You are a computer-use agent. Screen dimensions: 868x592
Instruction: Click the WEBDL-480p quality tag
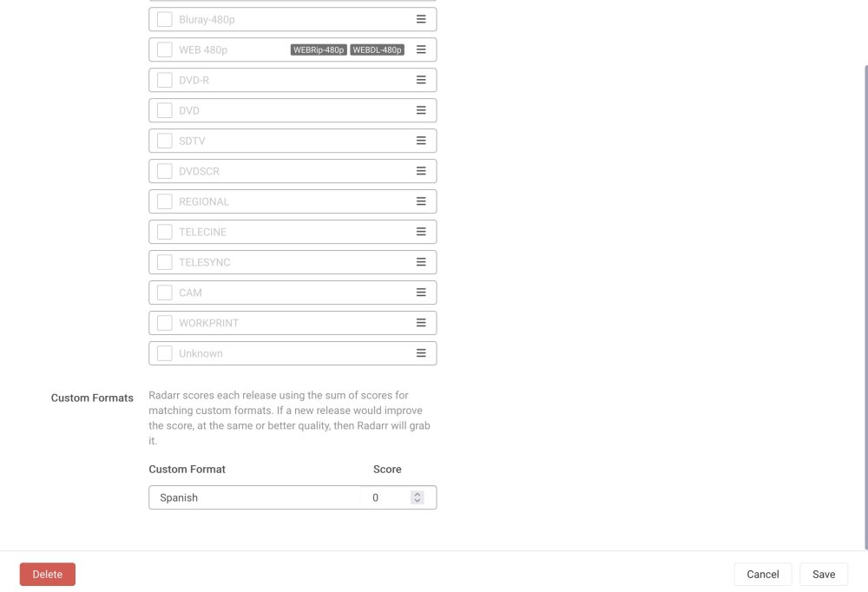[377, 49]
